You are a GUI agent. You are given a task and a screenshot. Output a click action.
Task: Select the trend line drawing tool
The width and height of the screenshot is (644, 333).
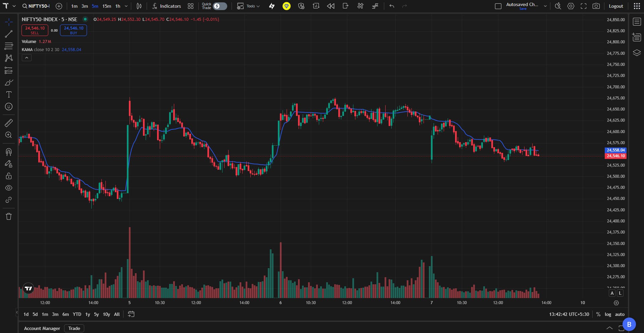9,34
